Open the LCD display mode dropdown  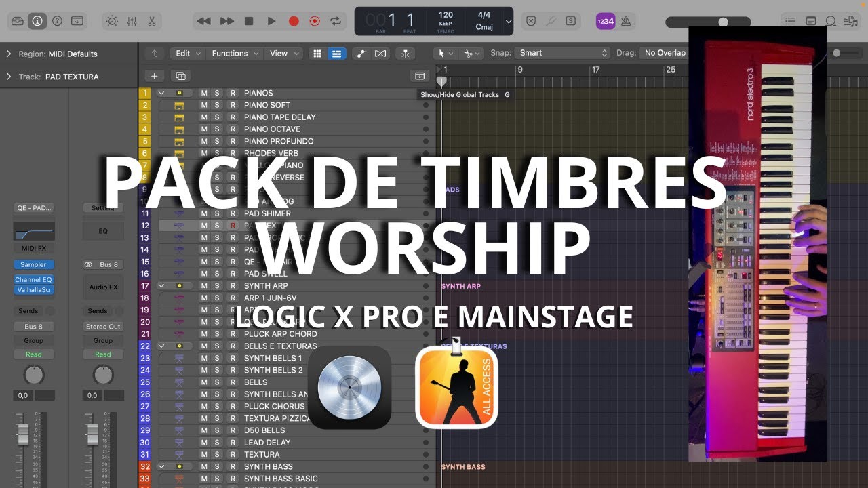click(x=509, y=21)
